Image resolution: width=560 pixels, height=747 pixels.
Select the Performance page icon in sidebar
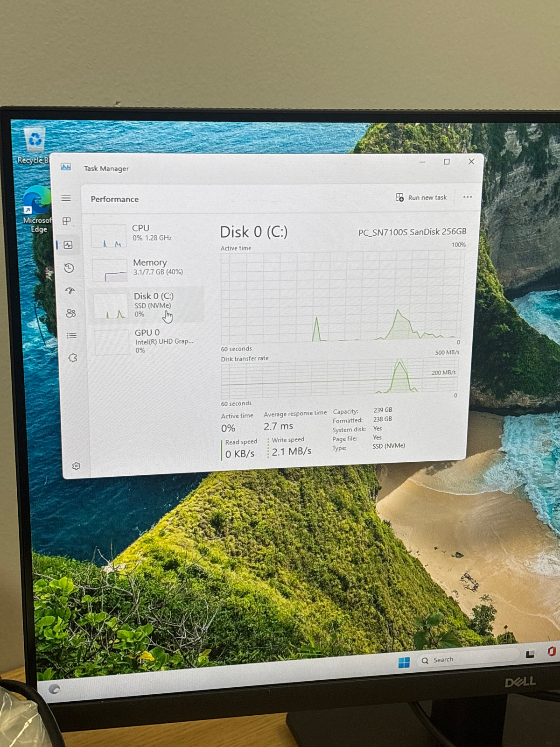pos(68,245)
